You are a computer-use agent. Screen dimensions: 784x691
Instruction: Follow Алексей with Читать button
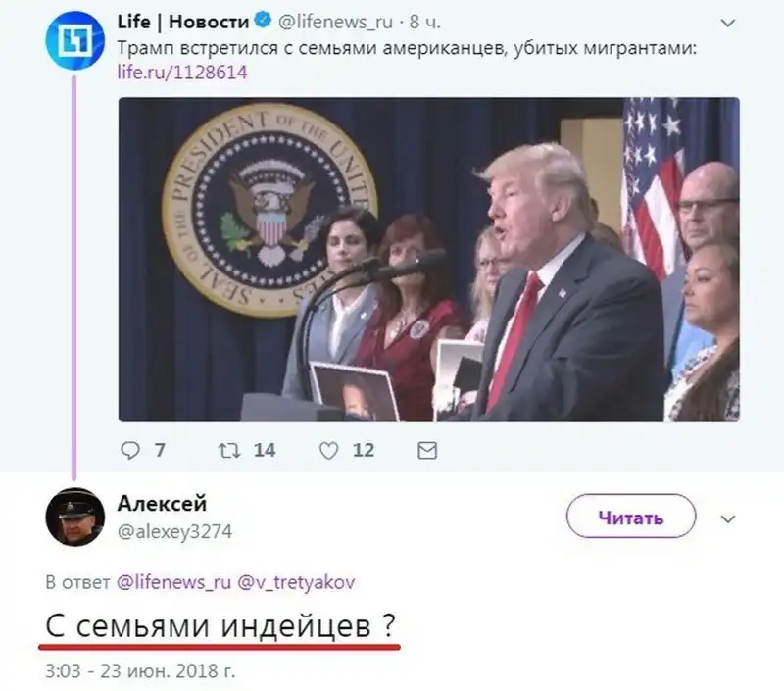[x=631, y=516]
